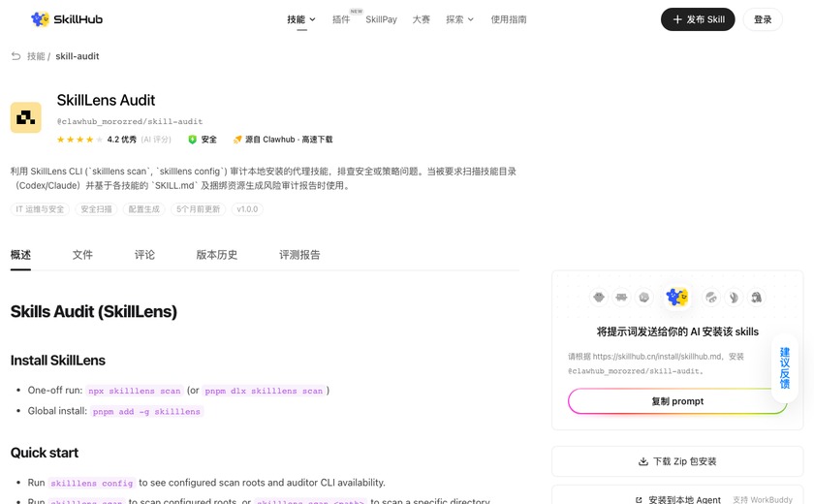Viewport: 814px width, 504px height.
Task: Switch to the 概述 tab
Action: tap(20, 255)
